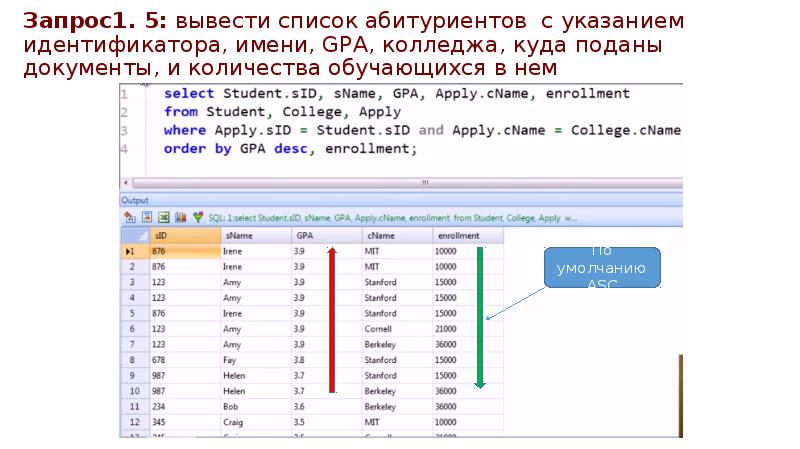Click the 'select' keyword in editor line 1
Viewport: 800px width, 449px height.
pos(189,93)
